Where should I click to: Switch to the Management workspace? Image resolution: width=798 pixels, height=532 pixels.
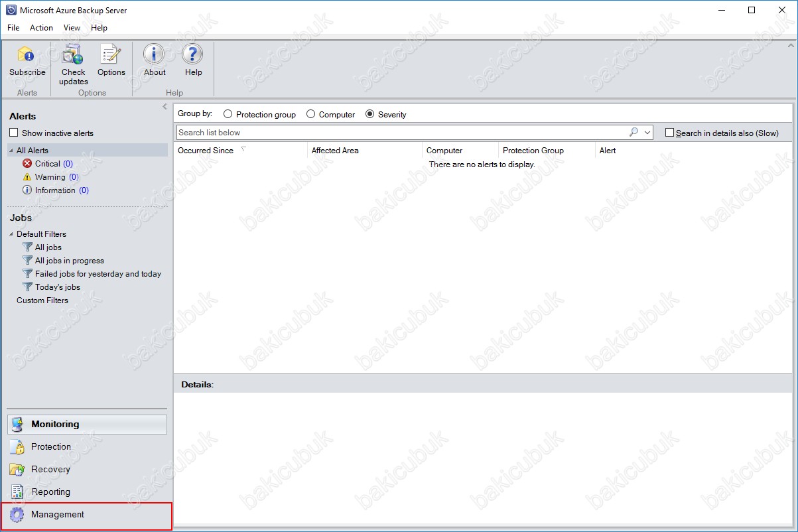(x=87, y=515)
